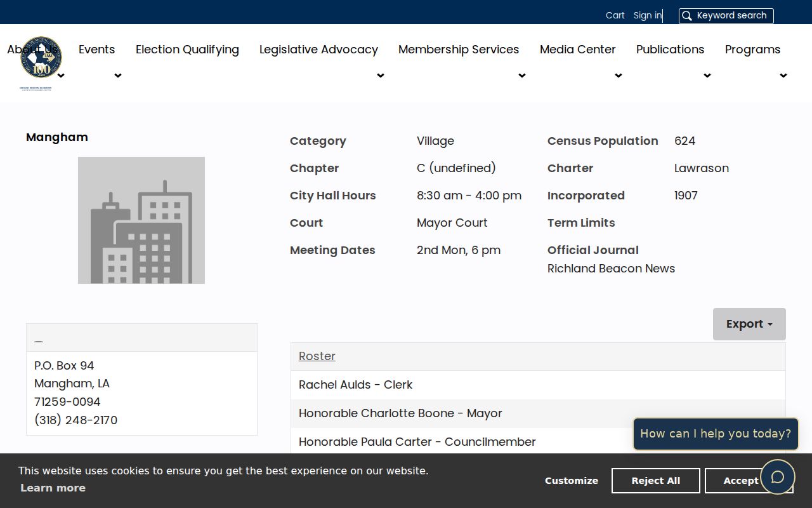Click the phone number (318) 248-2170
This screenshot has width=812, height=508.
tap(75, 420)
